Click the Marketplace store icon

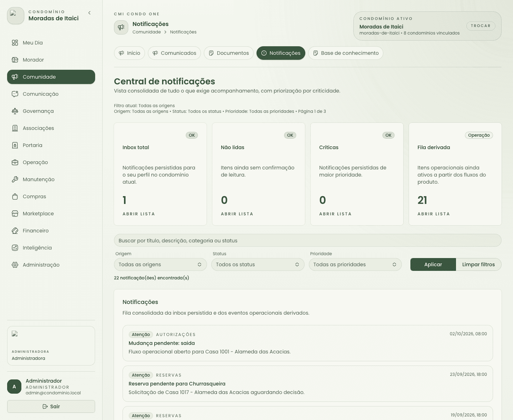coord(15,214)
